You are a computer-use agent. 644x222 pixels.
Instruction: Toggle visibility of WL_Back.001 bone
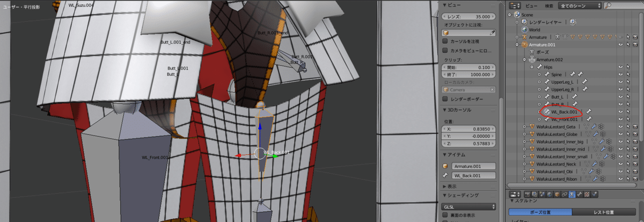click(621, 111)
